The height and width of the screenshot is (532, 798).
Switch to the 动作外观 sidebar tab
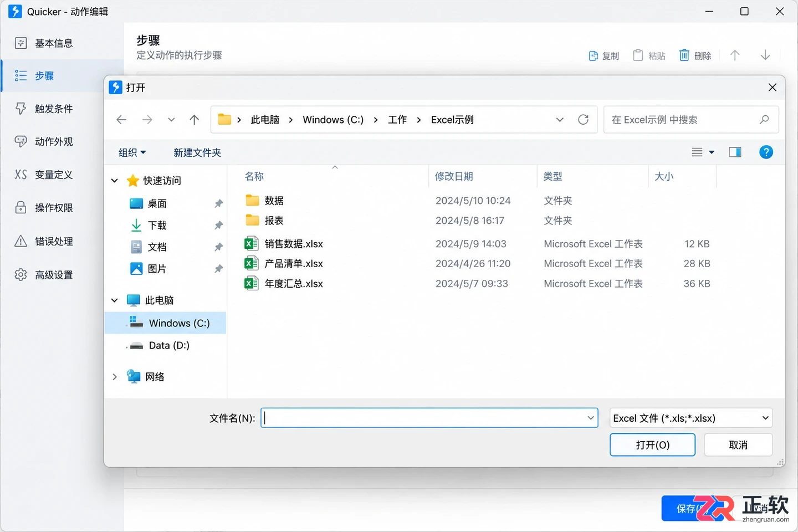[62, 142]
